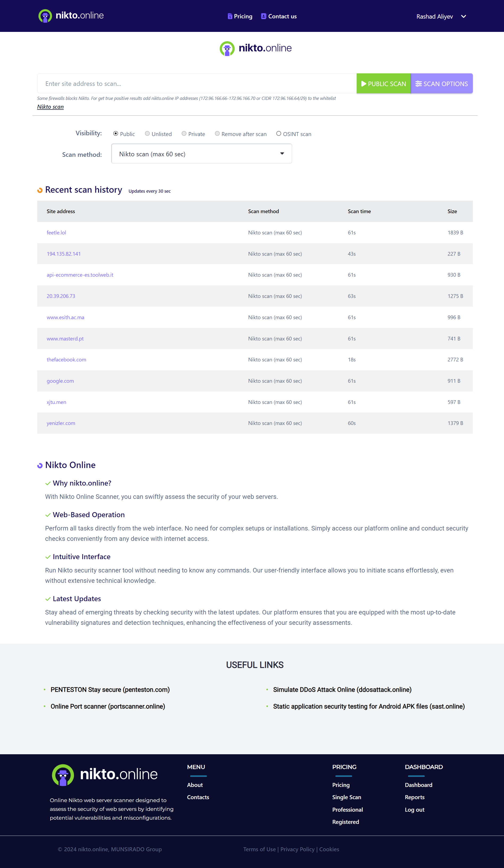Open Cookies footer link
This screenshot has width=504, height=868.
(329, 849)
